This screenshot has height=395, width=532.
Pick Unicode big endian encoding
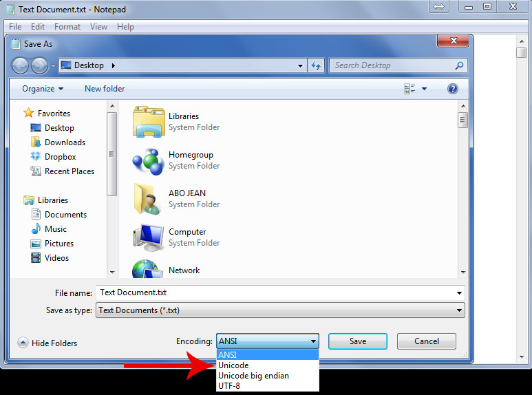pos(253,376)
